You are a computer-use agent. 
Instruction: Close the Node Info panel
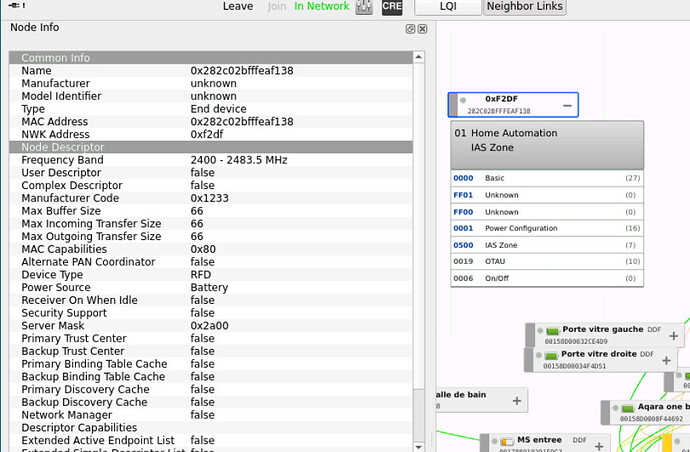tap(422, 29)
